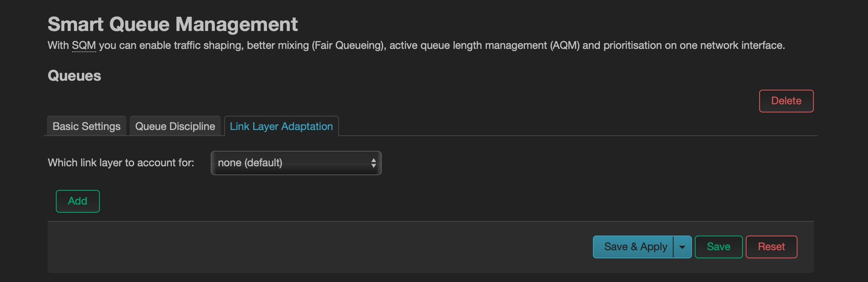Switch to the Queue Discipline tab
The image size is (868, 282).
click(175, 126)
